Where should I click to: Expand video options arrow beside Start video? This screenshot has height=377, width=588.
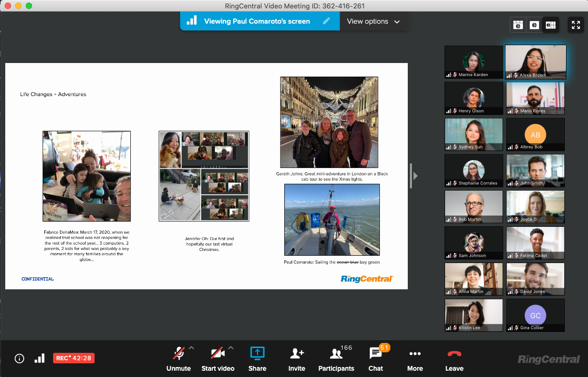[231, 348]
